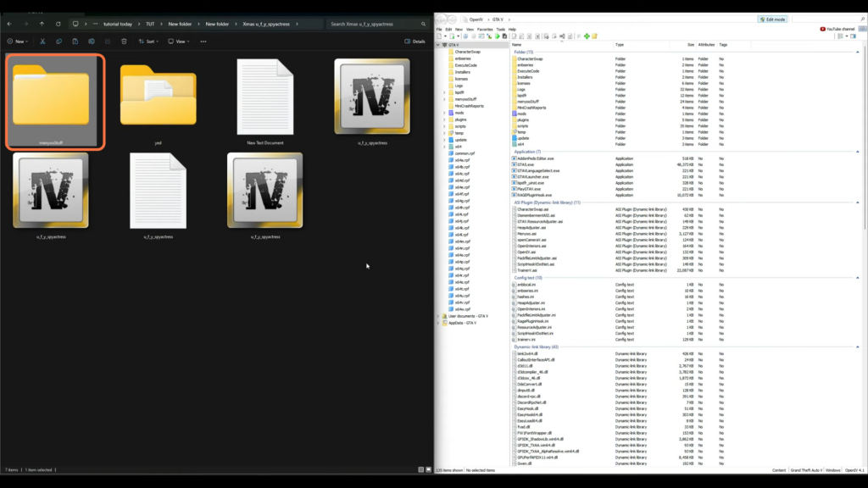Switch to details list view in File Explorer status bar
Screen dimensions: 868x488
point(420,469)
